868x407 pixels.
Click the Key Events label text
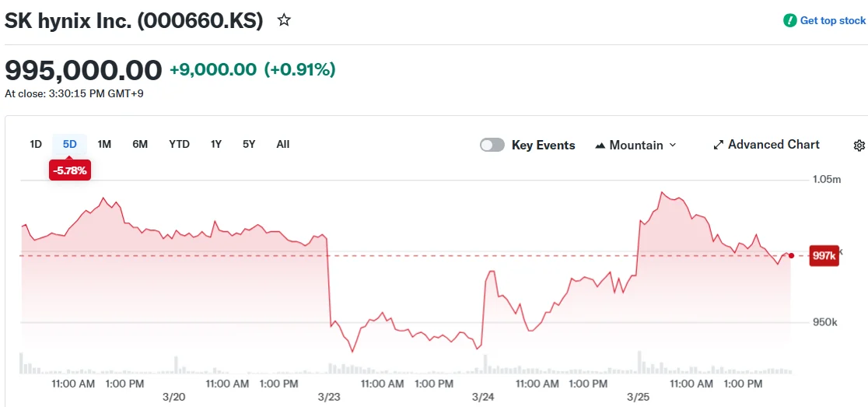pyautogui.click(x=544, y=145)
